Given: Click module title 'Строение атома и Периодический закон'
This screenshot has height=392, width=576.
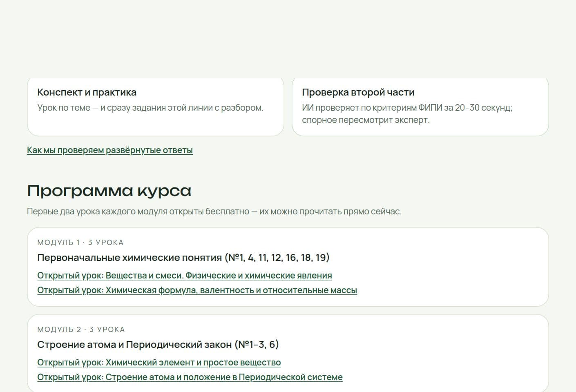Looking at the screenshot, I should click(x=134, y=345).
